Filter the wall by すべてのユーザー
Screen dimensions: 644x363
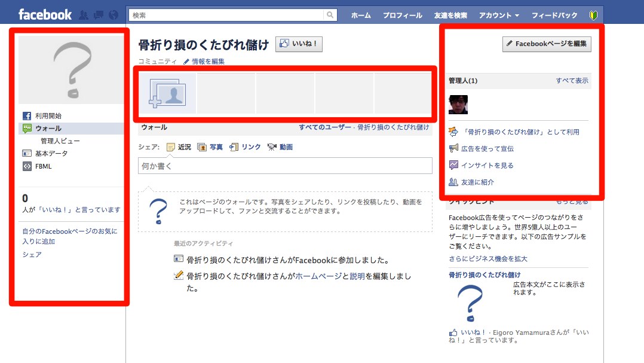click(325, 127)
